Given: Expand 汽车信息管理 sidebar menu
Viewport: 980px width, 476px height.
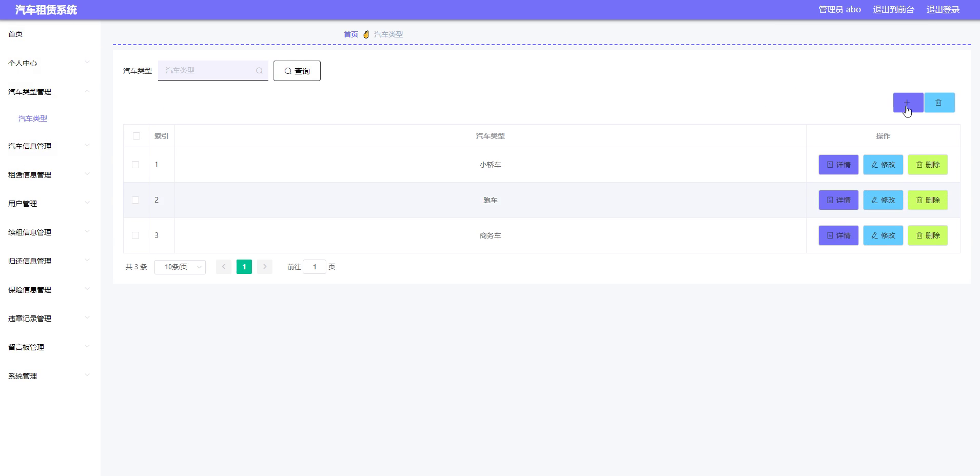Looking at the screenshot, I should point(50,146).
